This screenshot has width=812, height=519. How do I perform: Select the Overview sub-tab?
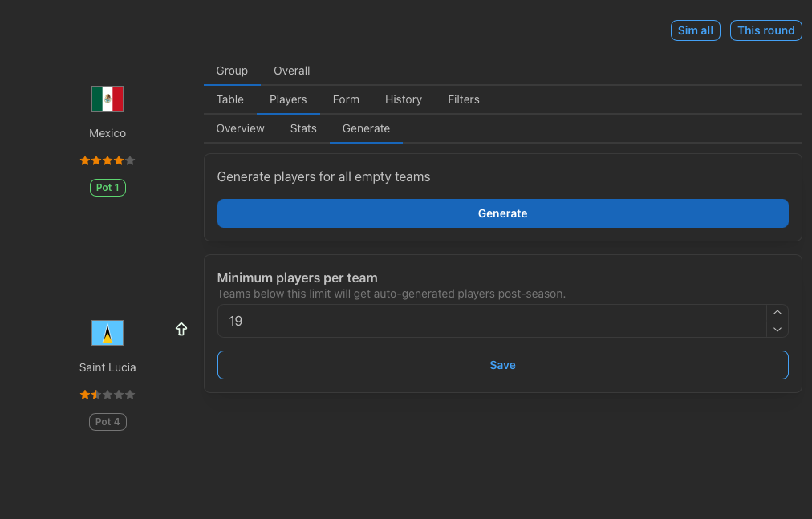click(240, 128)
